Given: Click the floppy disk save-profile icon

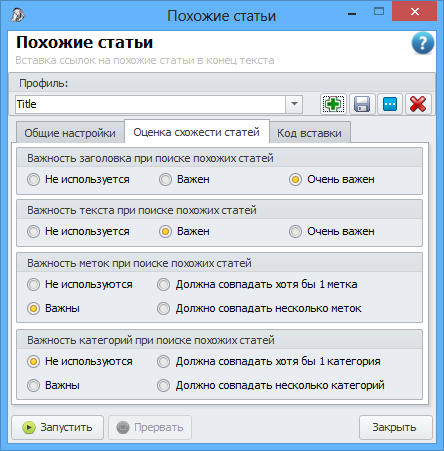Looking at the screenshot, I should pyautogui.click(x=362, y=104).
